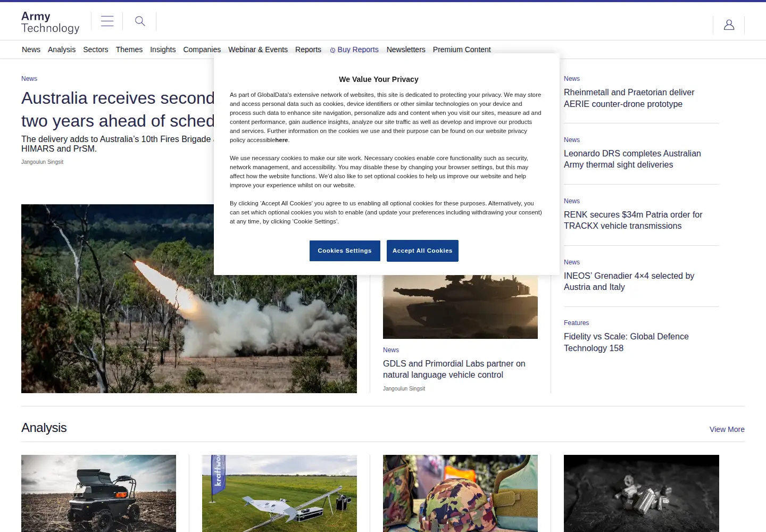The width and height of the screenshot is (766, 532).
Task: Open the Rheinmetall and Praetorian AERIE article
Action: [629, 98]
